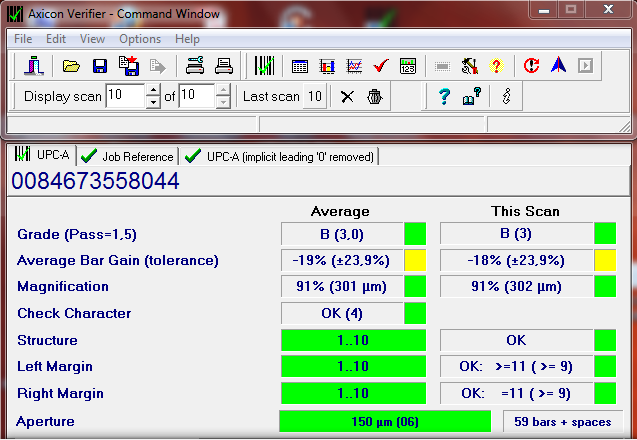
Task: Click This Scan Left Margin OK >=11 value
Action: [516, 366]
